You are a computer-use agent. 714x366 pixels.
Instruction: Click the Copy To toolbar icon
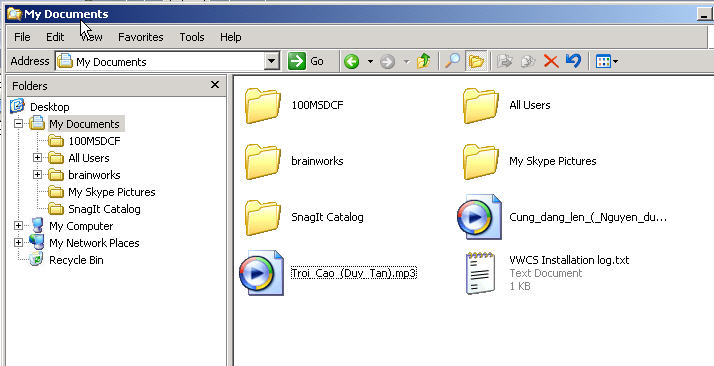coord(528,61)
